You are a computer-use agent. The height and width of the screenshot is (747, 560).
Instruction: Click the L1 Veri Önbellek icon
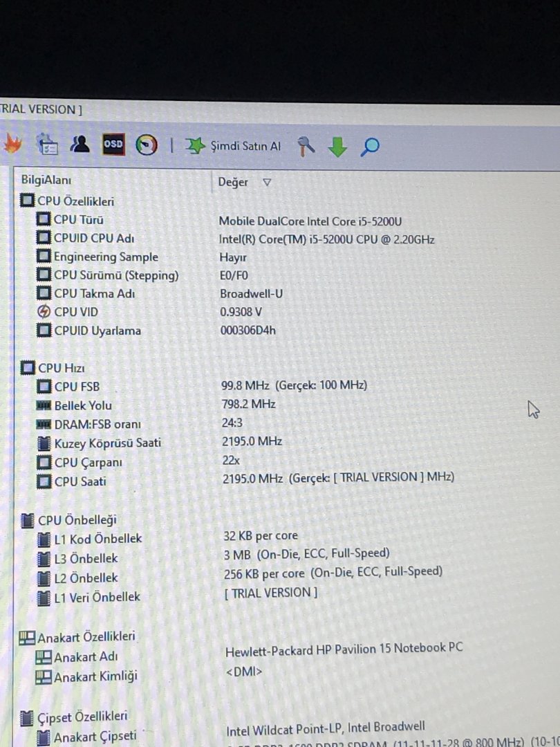tap(44, 598)
